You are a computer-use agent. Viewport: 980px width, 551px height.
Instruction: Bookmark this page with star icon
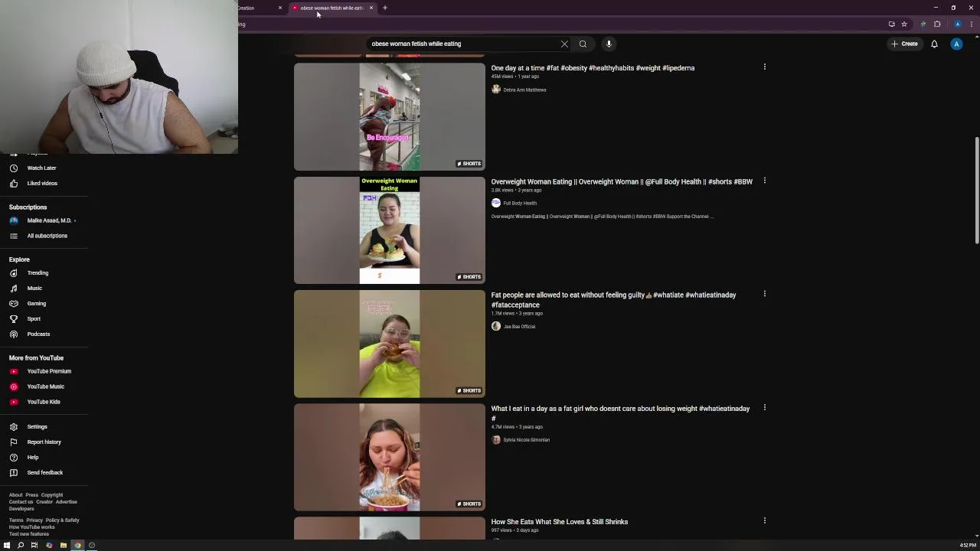point(904,24)
